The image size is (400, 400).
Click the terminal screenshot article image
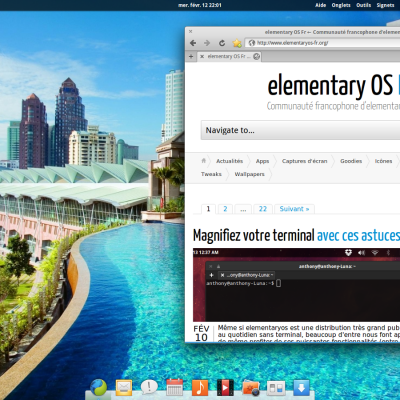coord(296,285)
